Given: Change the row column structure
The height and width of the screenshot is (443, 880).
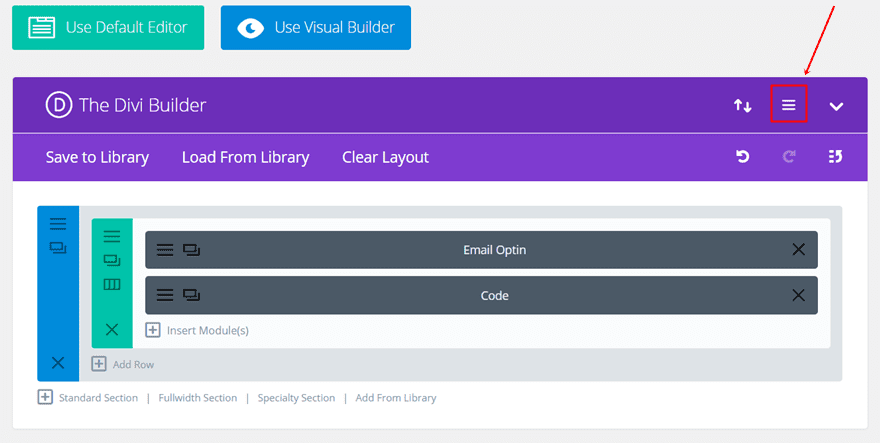Looking at the screenshot, I should [112, 285].
